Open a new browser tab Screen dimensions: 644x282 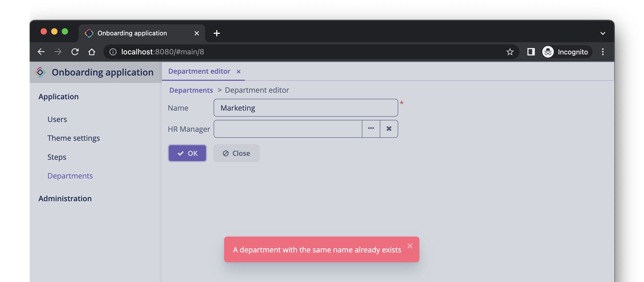pyautogui.click(x=217, y=33)
